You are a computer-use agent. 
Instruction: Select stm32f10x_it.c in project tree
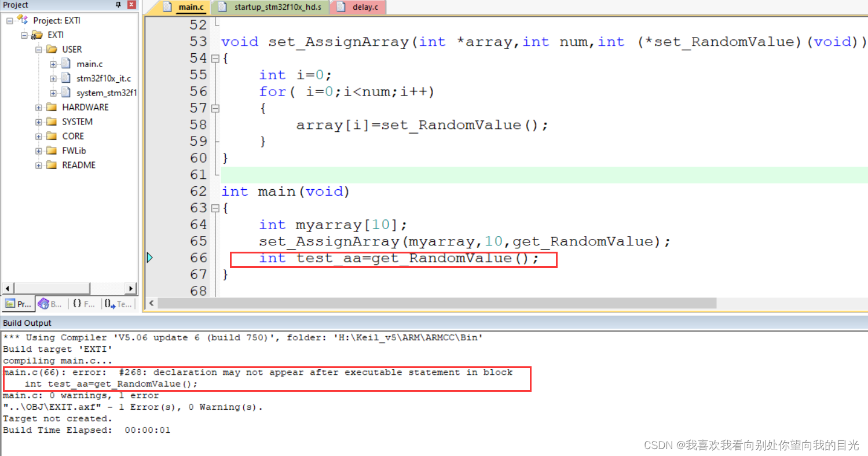click(x=104, y=78)
